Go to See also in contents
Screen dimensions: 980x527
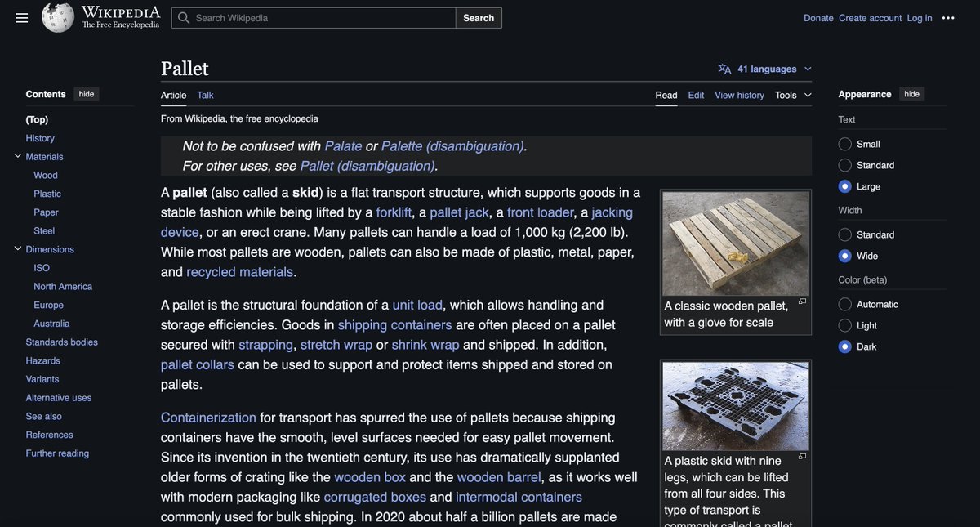[43, 416]
